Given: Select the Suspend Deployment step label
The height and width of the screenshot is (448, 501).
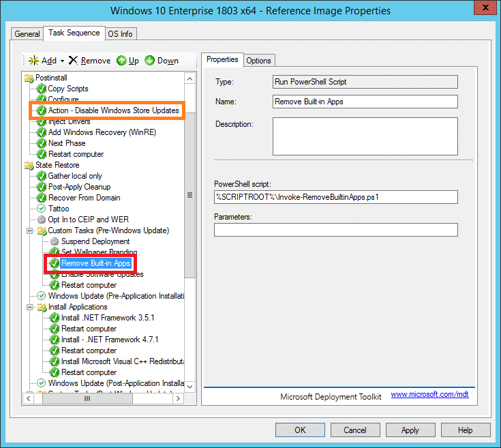Looking at the screenshot, I should [x=95, y=241].
